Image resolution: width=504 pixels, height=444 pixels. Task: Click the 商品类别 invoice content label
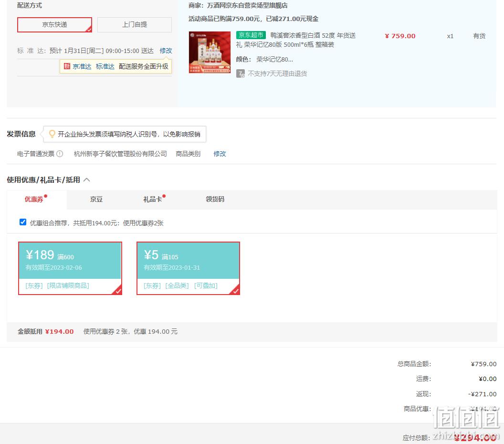188,154
